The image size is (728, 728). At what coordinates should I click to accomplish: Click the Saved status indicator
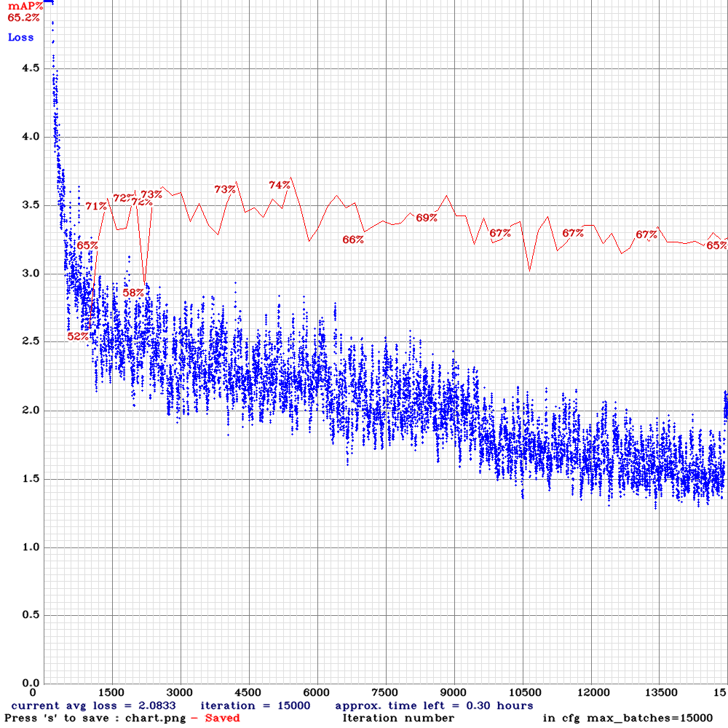coord(222,717)
